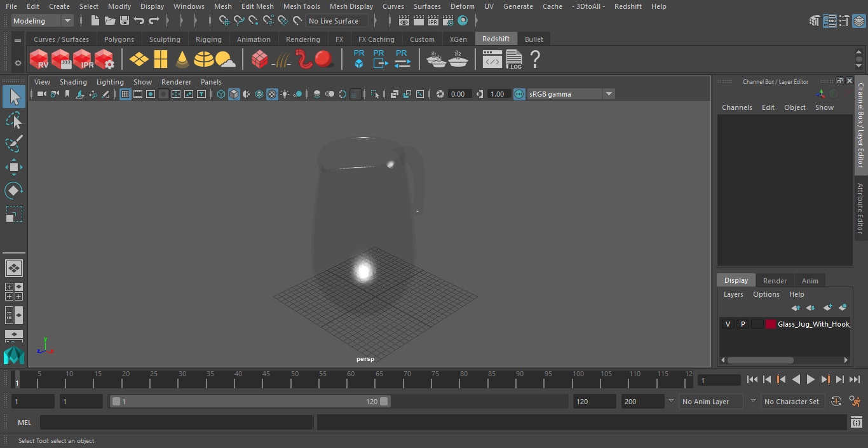Choose the Select tool arrow
This screenshot has height=448, width=868.
click(x=14, y=97)
